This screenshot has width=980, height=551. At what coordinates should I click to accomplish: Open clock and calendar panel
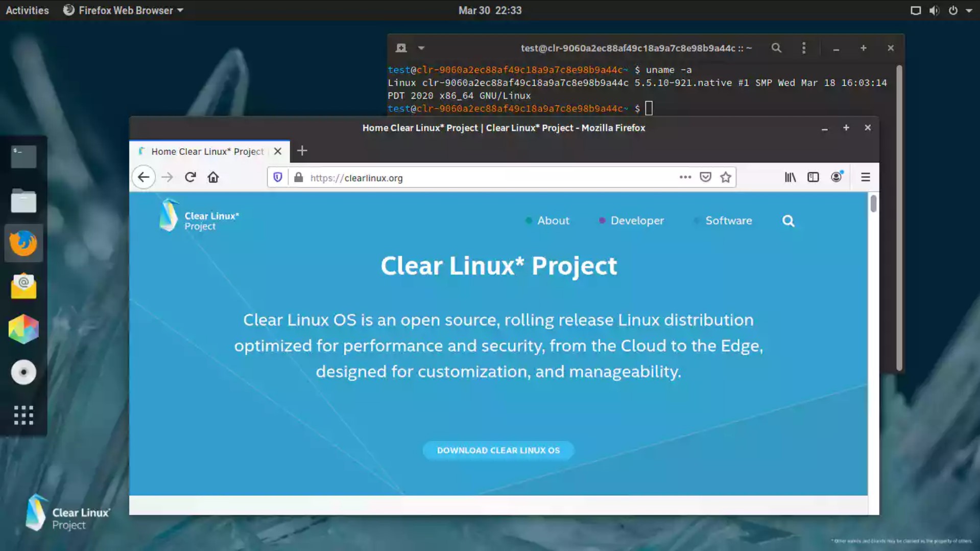tap(490, 10)
